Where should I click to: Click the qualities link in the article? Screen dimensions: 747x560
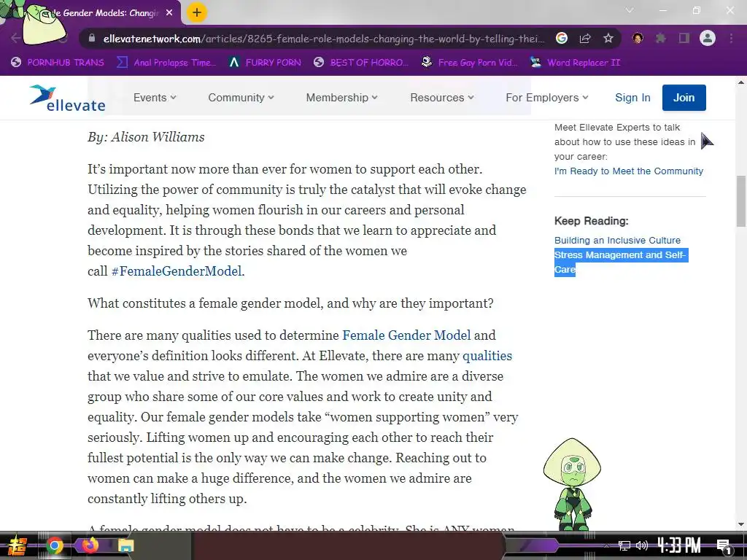tap(487, 356)
